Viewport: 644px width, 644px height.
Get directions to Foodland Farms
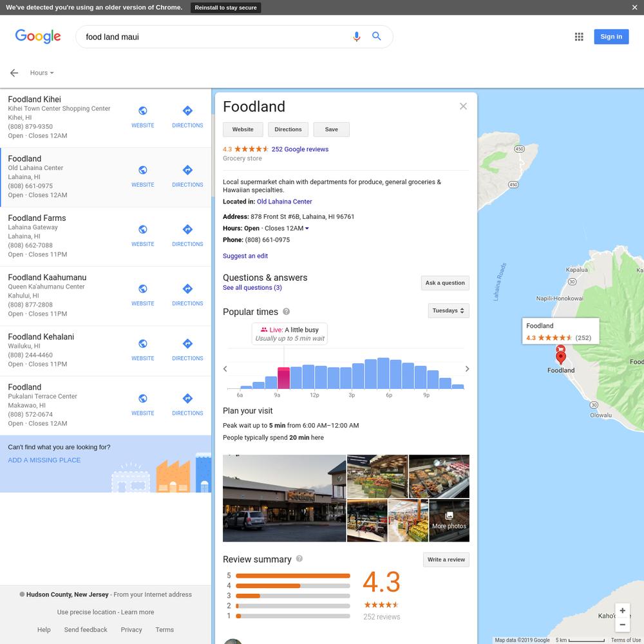point(187,235)
